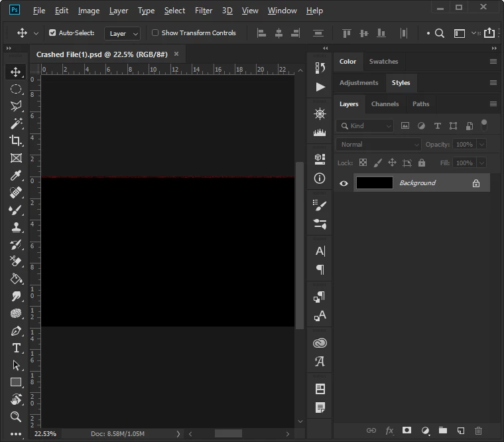Switch to the Swatches tab
The height and width of the screenshot is (442, 504).
383,62
